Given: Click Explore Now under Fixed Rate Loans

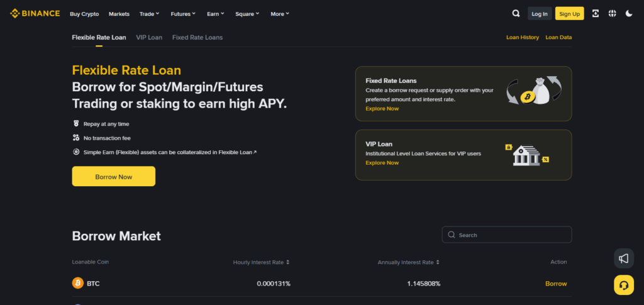Looking at the screenshot, I should pyautogui.click(x=382, y=108).
